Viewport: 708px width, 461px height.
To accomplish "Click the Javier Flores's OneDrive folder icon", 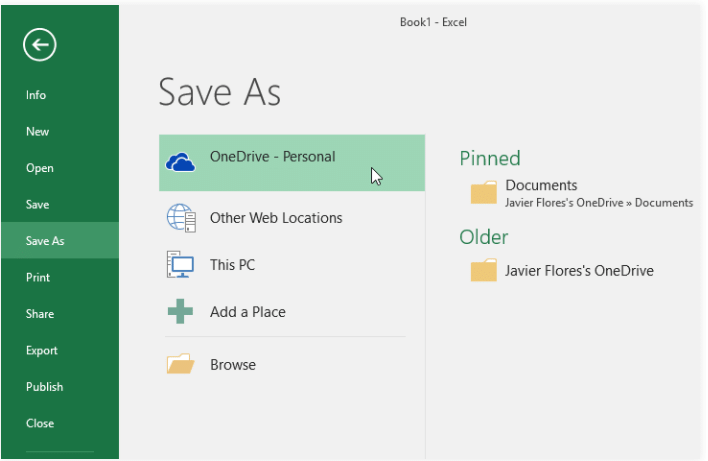I will (484, 270).
